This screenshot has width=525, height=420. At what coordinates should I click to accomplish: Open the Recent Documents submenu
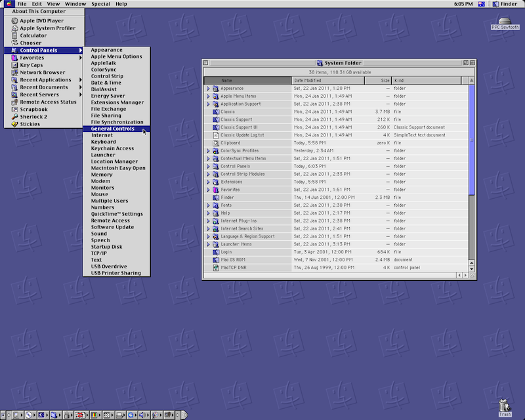44,87
